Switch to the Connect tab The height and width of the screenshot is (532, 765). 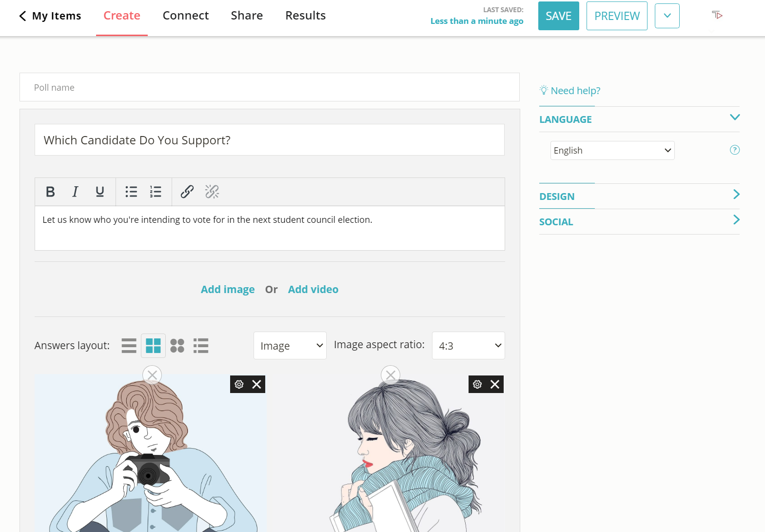(x=185, y=16)
